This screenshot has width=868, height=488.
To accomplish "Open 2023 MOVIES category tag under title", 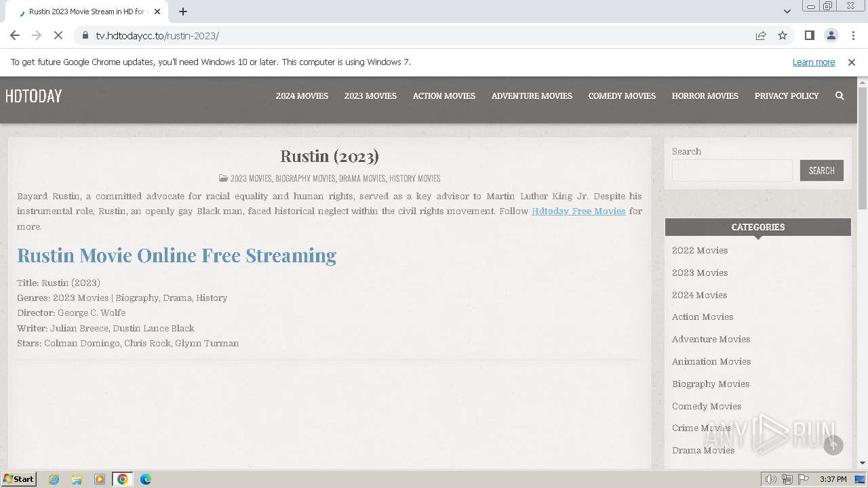I will (251, 178).
